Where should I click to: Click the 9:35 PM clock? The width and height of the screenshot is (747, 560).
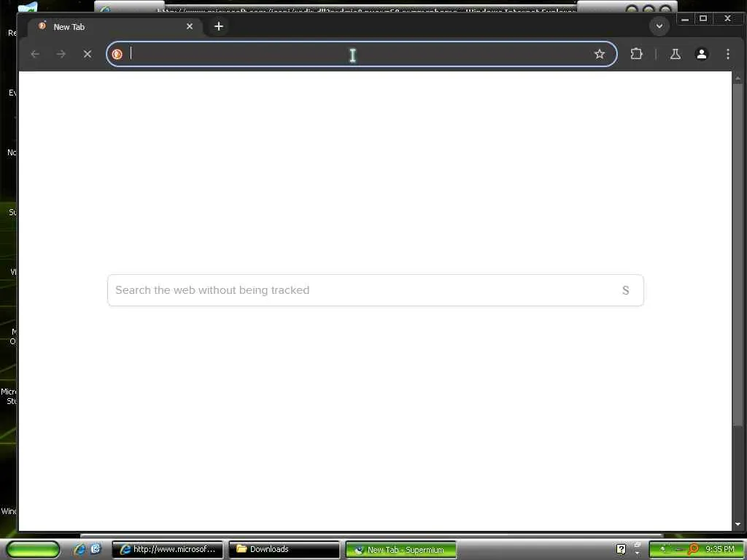pos(720,549)
